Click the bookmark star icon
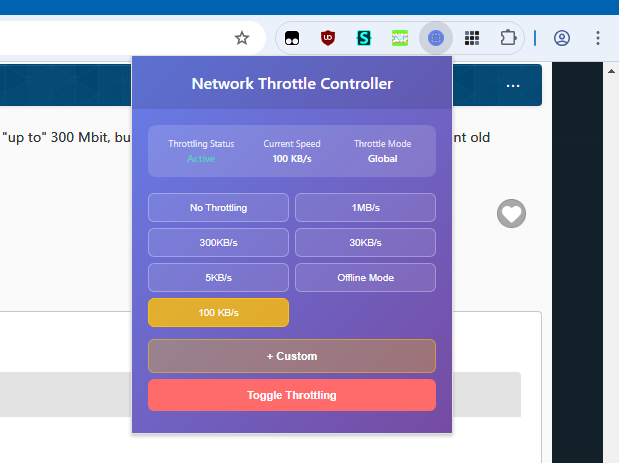The width and height of the screenshot is (619, 463). (241, 38)
